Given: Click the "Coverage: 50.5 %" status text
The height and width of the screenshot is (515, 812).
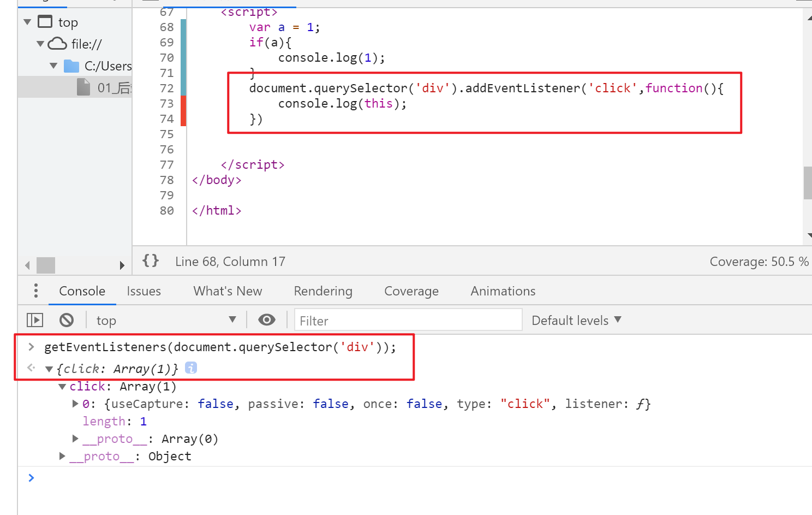Looking at the screenshot, I should 759,262.
